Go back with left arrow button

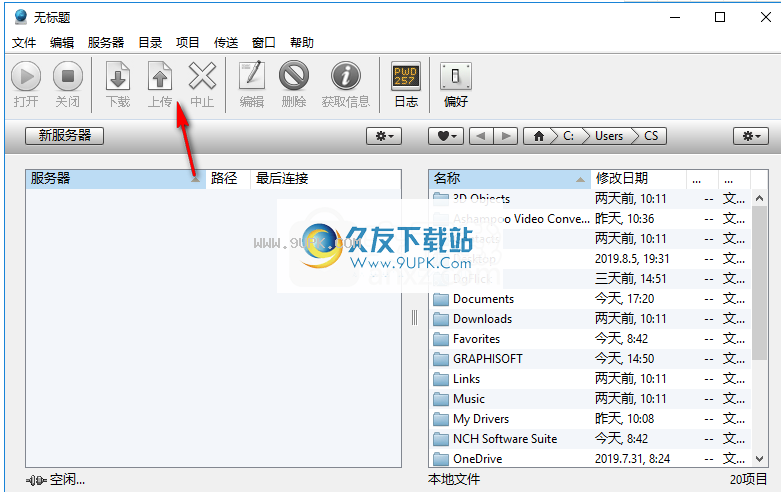click(481, 136)
